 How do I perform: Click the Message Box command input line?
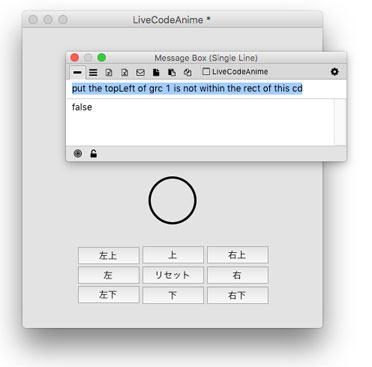point(206,89)
